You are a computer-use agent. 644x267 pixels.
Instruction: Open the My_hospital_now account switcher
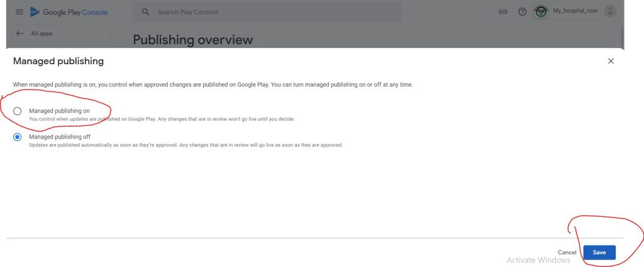(x=575, y=11)
